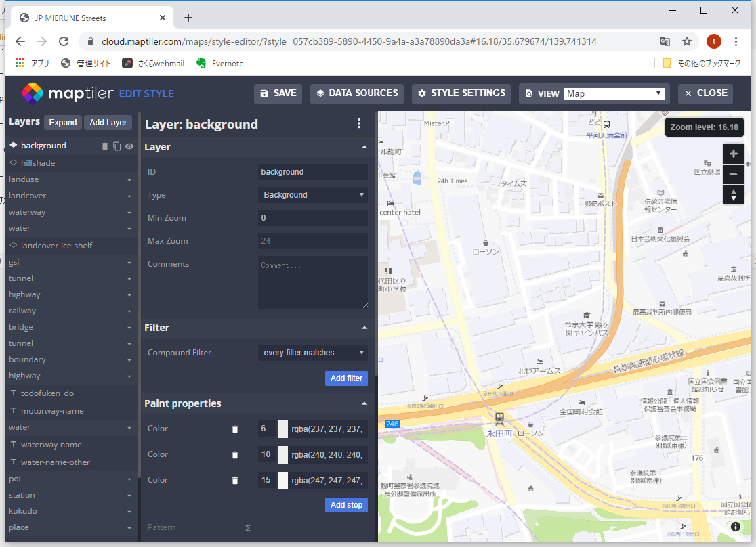Collapse the Paint properties section

point(364,403)
